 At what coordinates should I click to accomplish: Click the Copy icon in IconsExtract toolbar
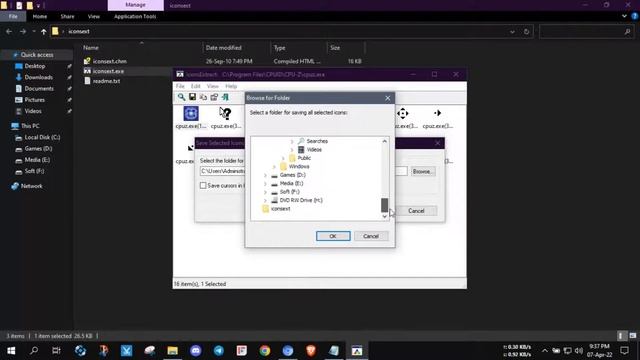click(x=203, y=97)
